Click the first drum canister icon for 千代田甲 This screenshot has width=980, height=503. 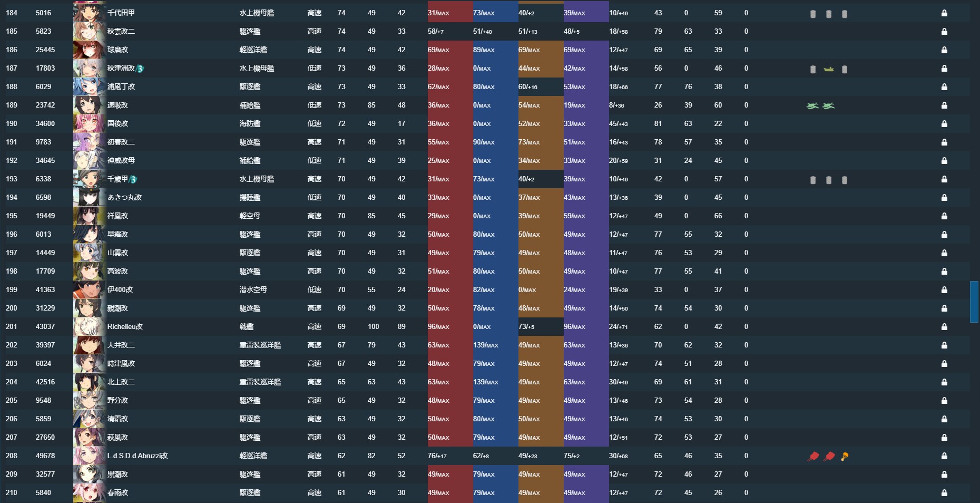tap(813, 14)
